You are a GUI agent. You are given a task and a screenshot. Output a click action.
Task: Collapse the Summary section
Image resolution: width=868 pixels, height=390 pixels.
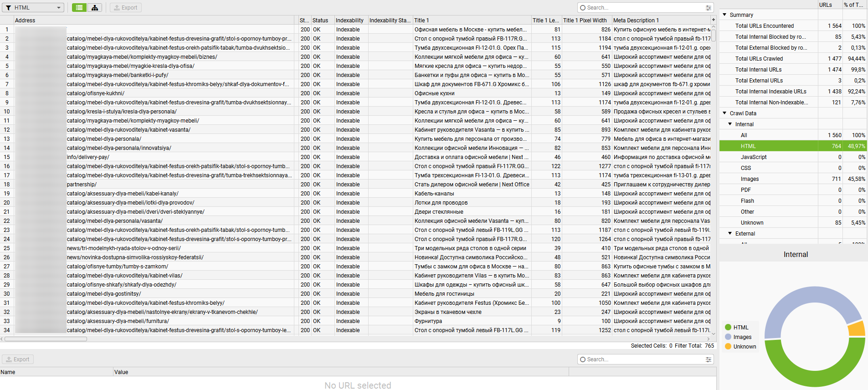click(724, 15)
